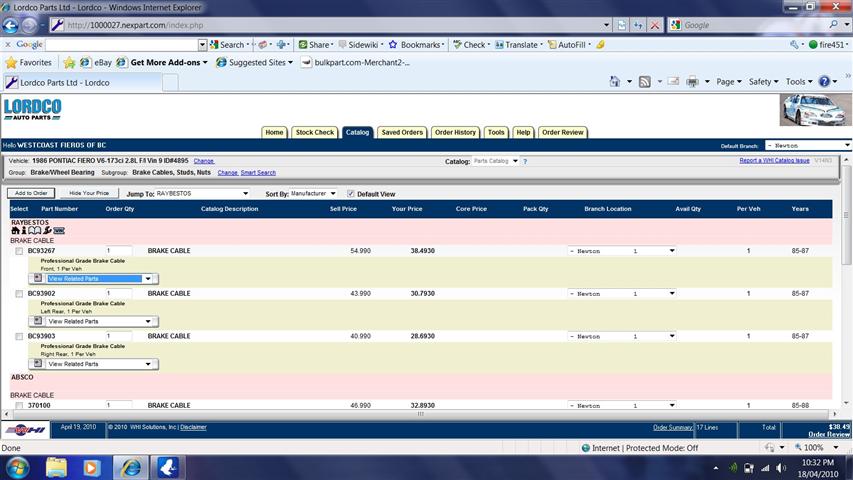853x480 pixels.
Task: Click the horizontal scrollbar under the parts list
Action: click(x=420, y=414)
